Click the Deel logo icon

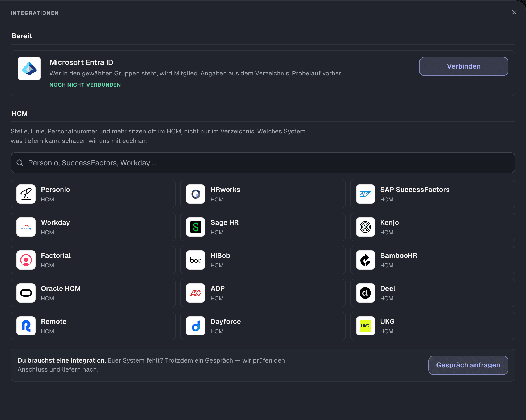click(x=365, y=293)
